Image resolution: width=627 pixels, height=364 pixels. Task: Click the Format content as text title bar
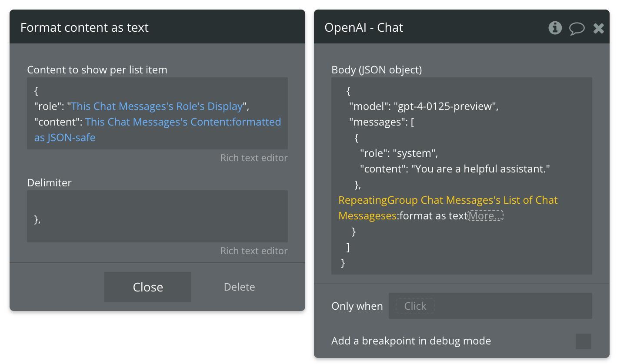pyautogui.click(x=157, y=27)
